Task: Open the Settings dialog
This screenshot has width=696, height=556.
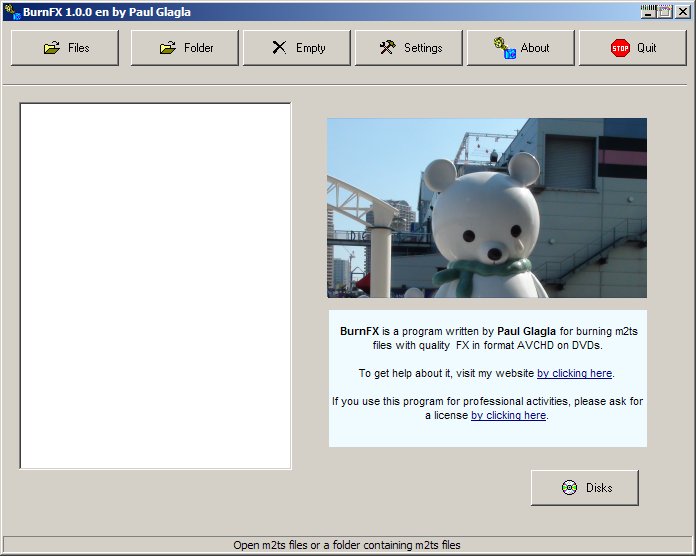Action: 408,48
